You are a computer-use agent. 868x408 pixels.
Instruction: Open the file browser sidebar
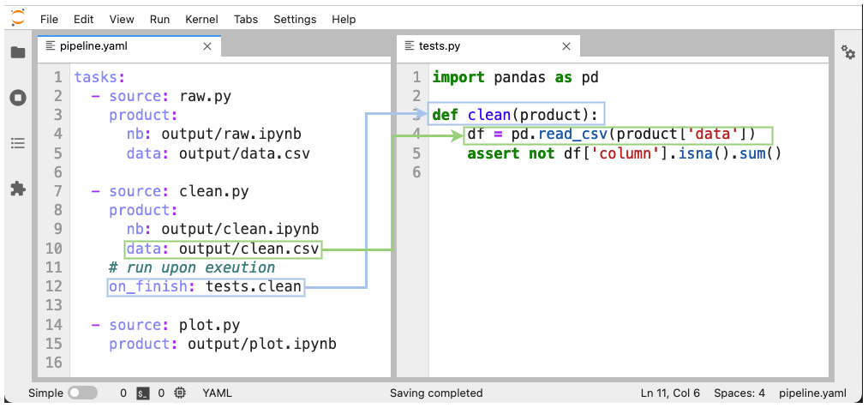click(x=18, y=53)
